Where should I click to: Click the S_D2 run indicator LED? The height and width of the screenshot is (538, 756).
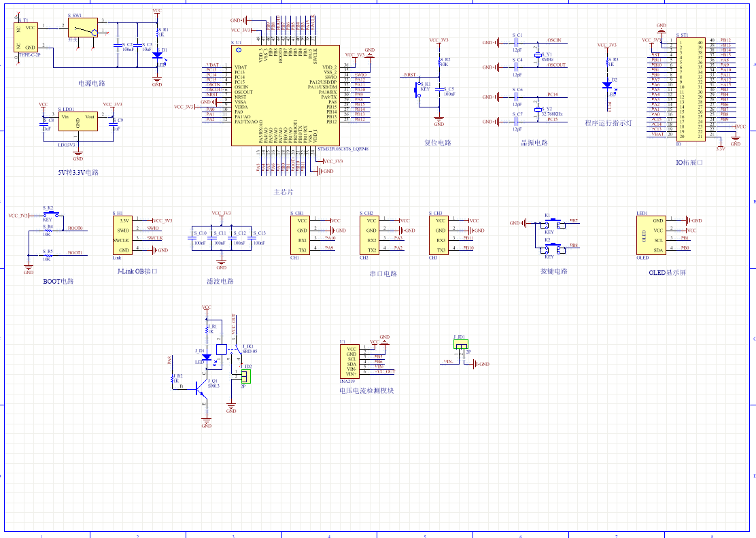[x=608, y=86]
